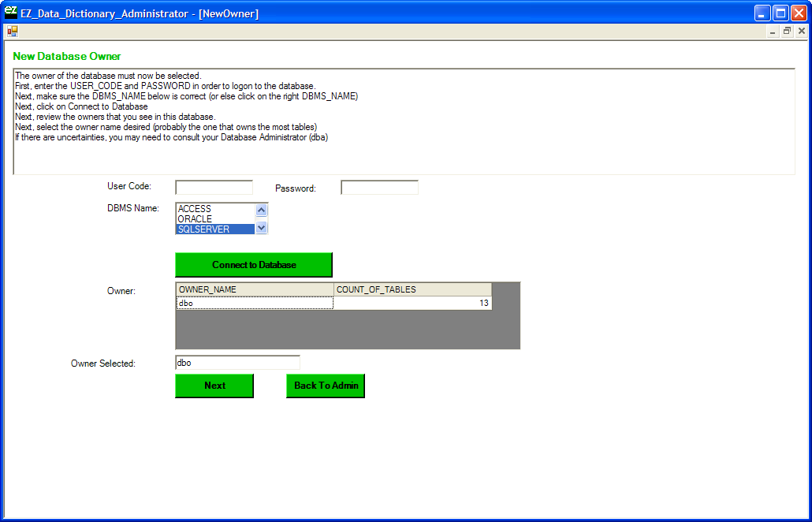Sort by the OWNER_NAME column header
The width and height of the screenshot is (812, 522).
point(255,289)
